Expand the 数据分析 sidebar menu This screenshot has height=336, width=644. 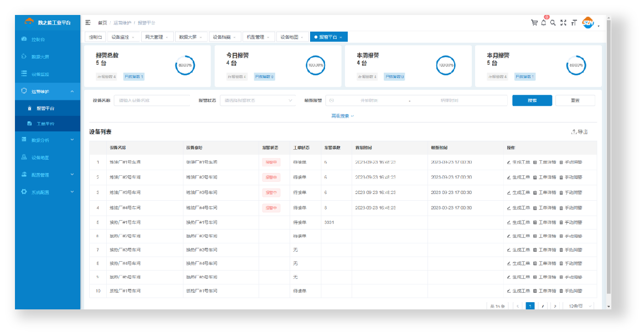[48, 140]
